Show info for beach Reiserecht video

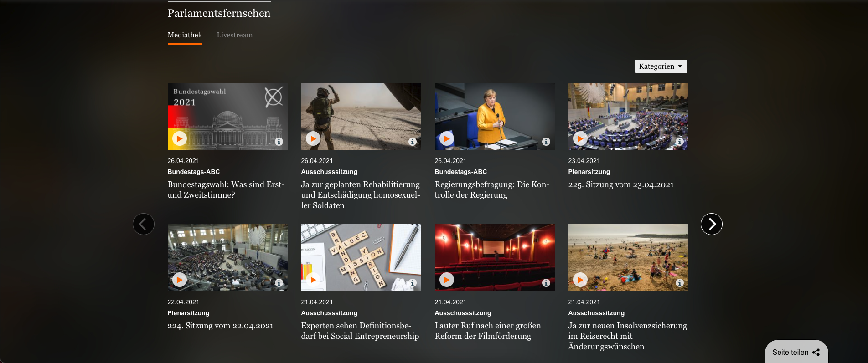pos(680,283)
